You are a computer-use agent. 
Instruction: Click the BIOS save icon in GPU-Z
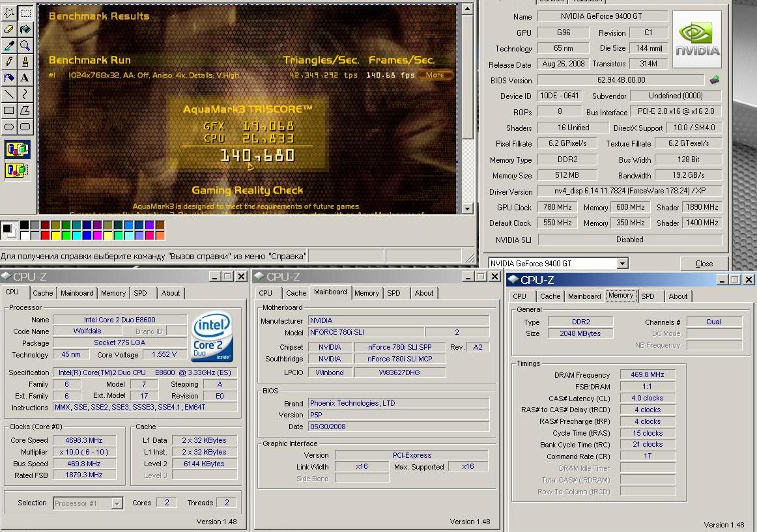715,80
